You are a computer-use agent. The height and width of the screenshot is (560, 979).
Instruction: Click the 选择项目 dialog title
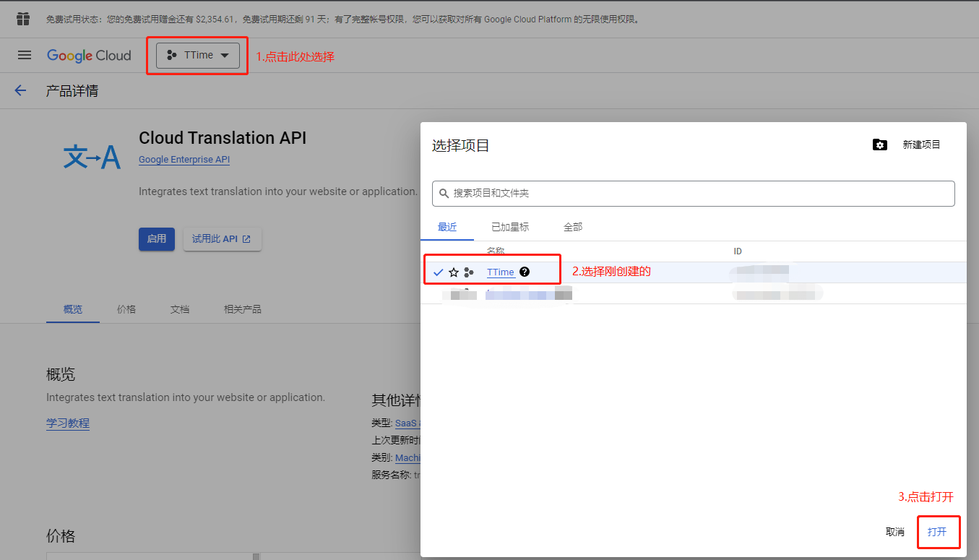(461, 145)
